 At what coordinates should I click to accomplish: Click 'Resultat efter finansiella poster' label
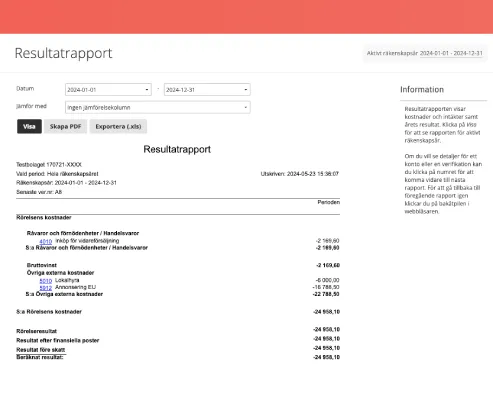click(x=58, y=340)
